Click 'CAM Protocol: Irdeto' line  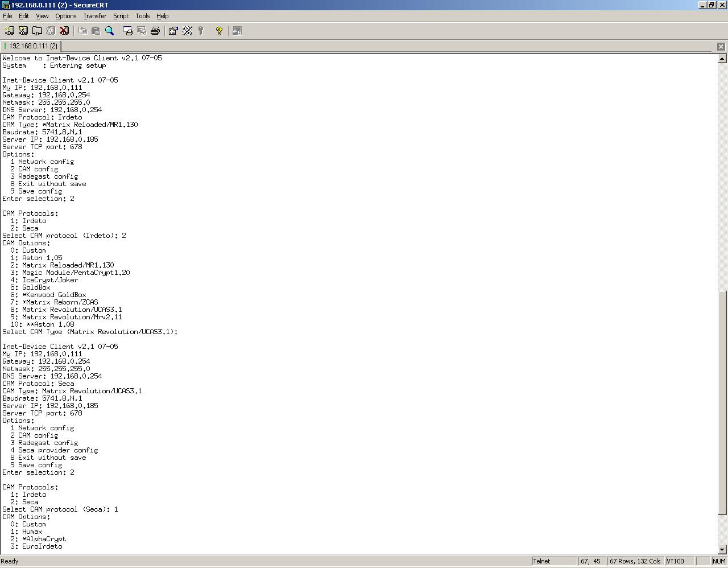click(42, 117)
